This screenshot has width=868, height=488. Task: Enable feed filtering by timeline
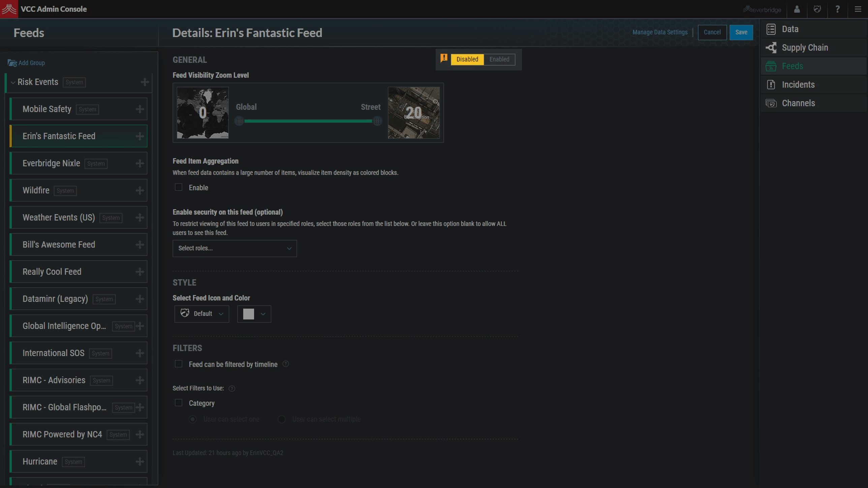pos(178,364)
